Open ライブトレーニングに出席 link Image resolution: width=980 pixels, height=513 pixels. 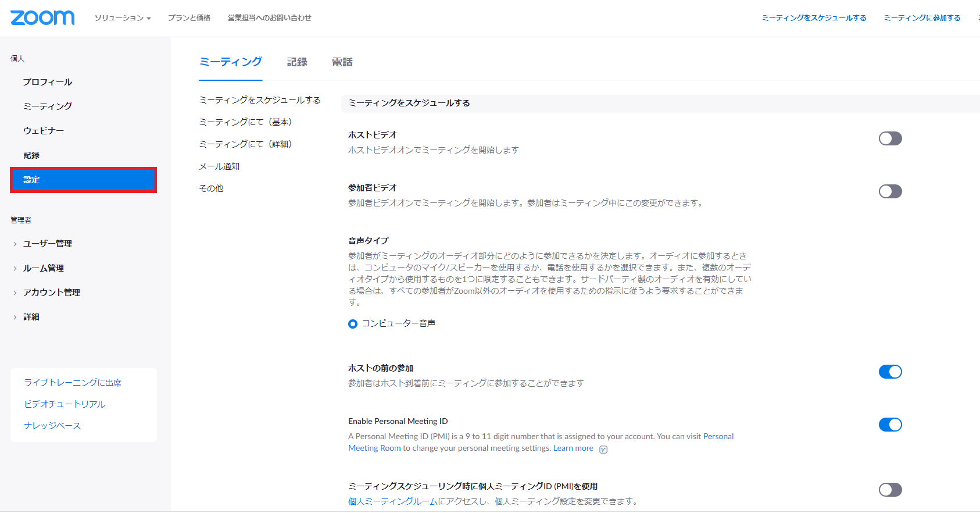pyautogui.click(x=73, y=383)
